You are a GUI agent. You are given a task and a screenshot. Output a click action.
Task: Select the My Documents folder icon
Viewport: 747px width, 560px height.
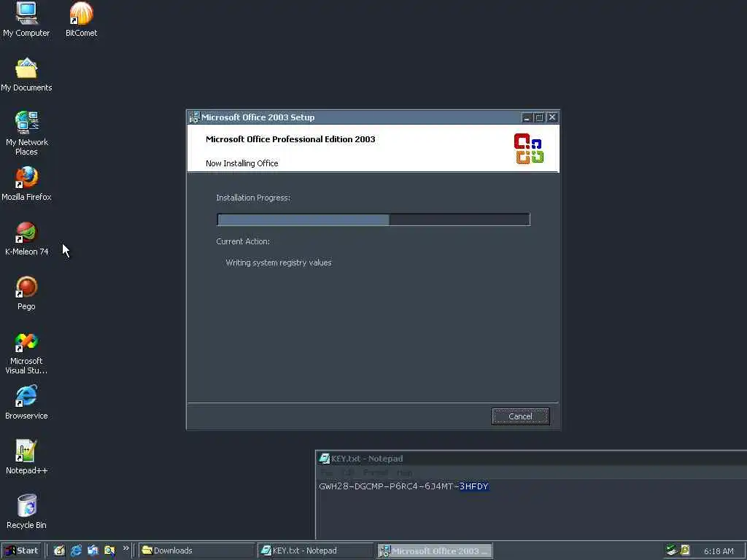click(26, 75)
